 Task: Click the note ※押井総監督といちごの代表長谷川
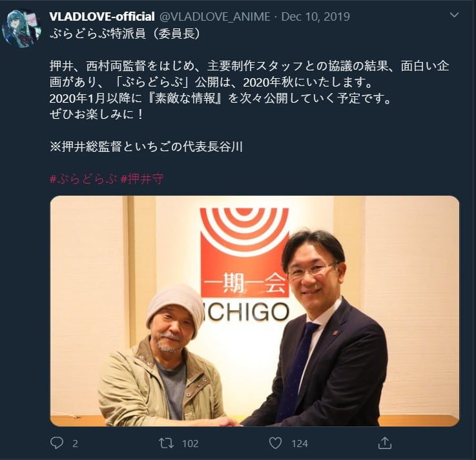pyautogui.click(x=146, y=147)
